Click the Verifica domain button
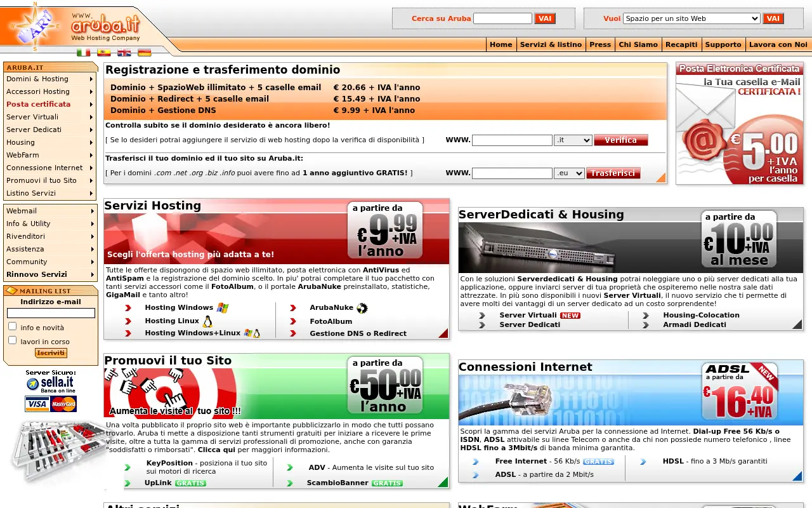This screenshot has height=508, width=812. click(621, 140)
